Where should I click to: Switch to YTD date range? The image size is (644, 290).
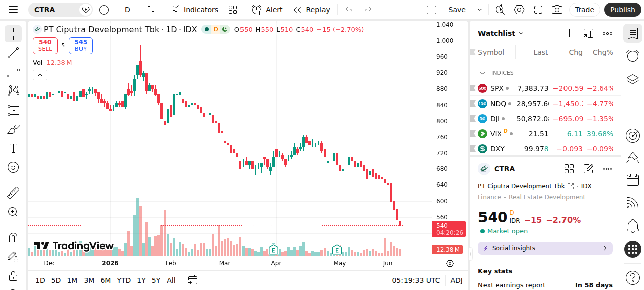124,280
